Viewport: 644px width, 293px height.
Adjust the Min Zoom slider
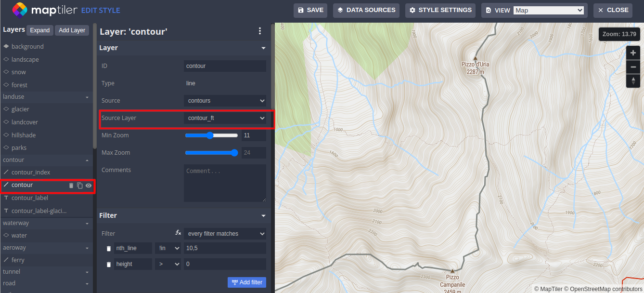pyautogui.click(x=210, y=135)
